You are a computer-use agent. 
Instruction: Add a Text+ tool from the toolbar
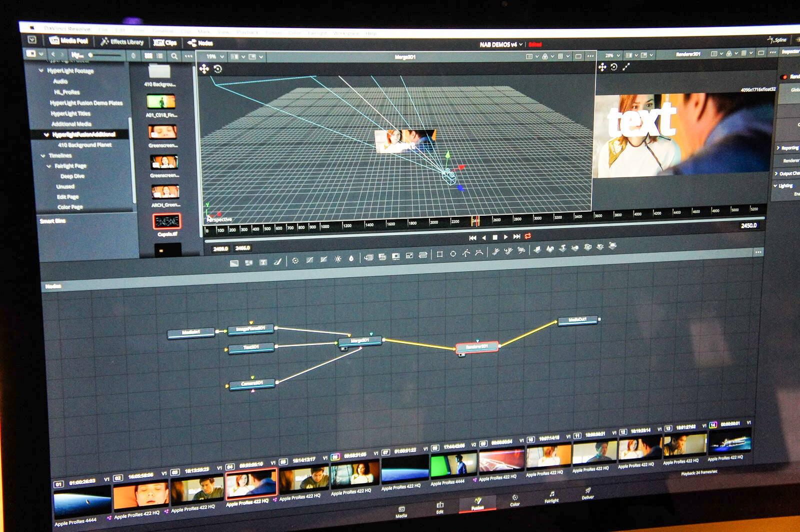coord(263,262)
